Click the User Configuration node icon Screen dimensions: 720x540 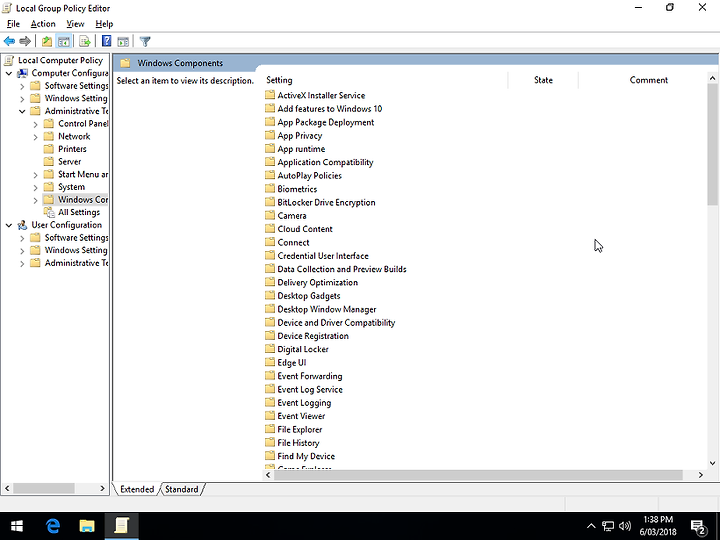pos(22,225)
